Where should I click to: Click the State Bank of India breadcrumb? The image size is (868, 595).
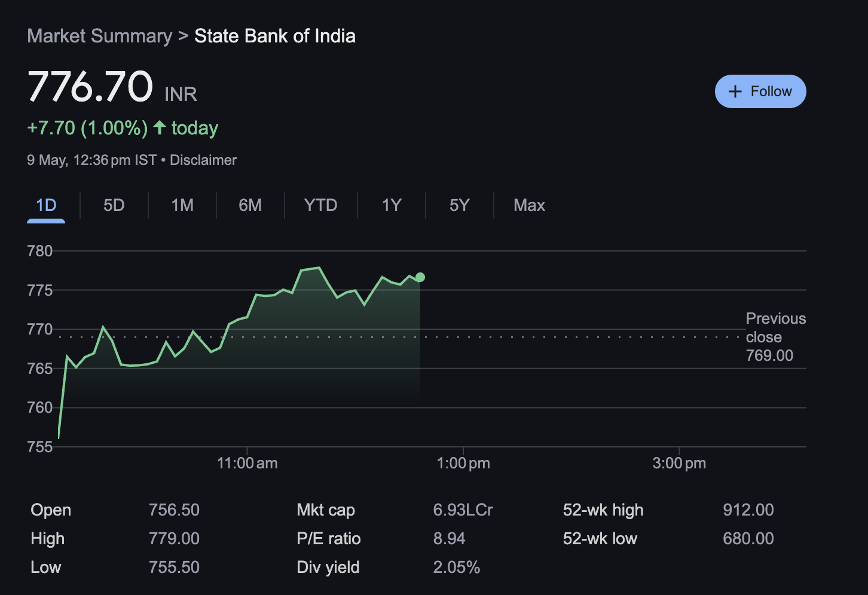pos(274,36)
